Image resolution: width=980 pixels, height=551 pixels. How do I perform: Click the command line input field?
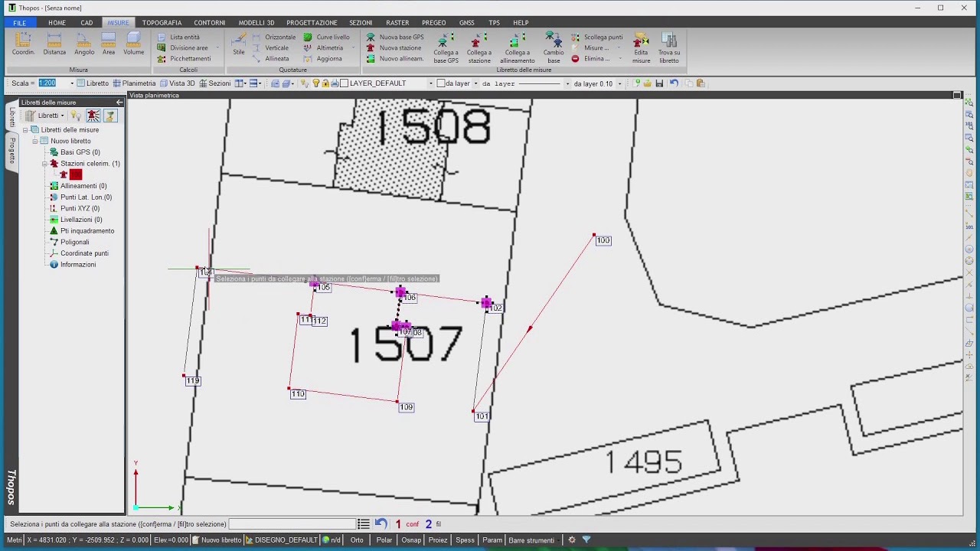[x=292, y=524]
